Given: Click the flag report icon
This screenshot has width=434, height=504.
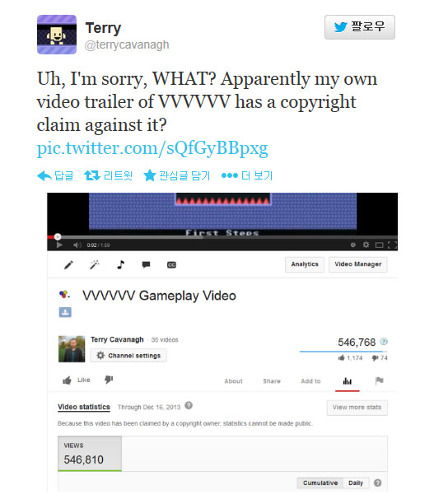Looking at the screenshot, I should click(x=380, y=381).
